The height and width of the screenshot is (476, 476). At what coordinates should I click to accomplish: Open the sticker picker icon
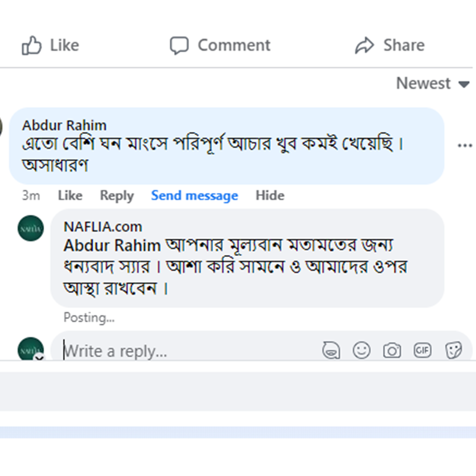(453, 351)
